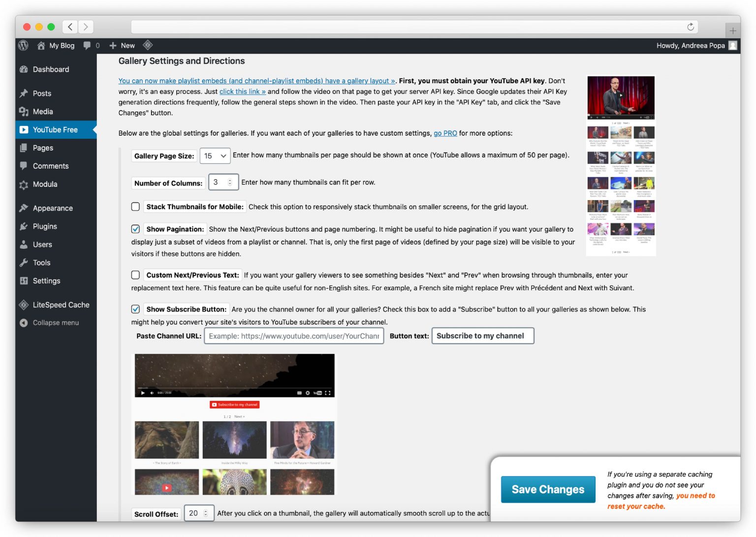756x537 pixels.
Task: Open the Modula plugin panel
Action: [x=45, y=184]
